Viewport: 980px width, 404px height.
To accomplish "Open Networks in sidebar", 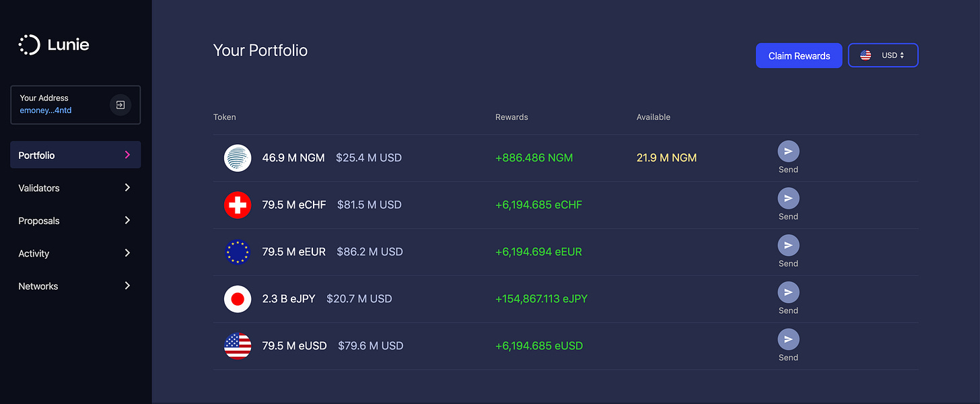I will pos(75,285).
